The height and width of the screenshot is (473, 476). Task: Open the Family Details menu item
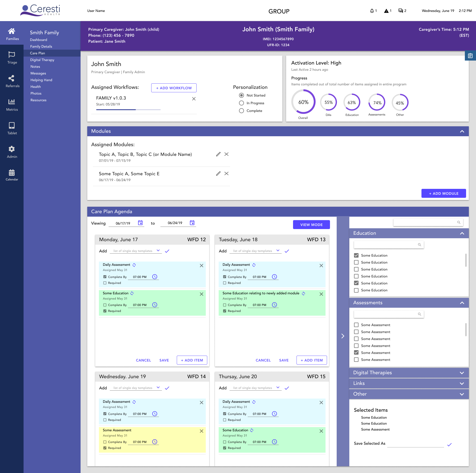click(41, 46)
